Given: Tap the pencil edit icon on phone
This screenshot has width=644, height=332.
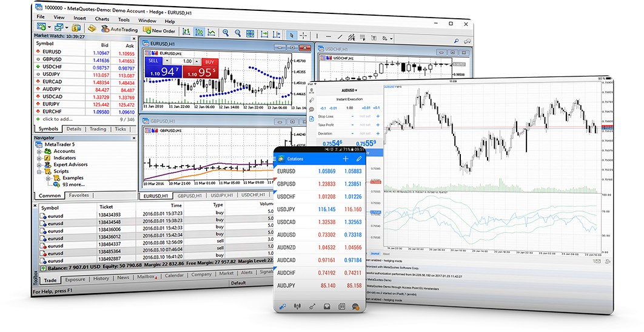Looking at the screenshot, I should click(359, 158).
